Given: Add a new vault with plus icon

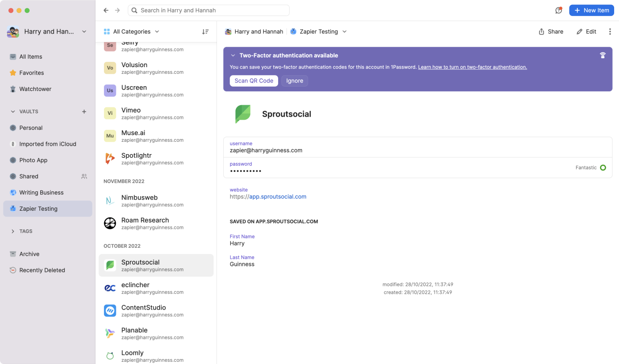Looking at the screenshot, I should click(x=84, y=112).
